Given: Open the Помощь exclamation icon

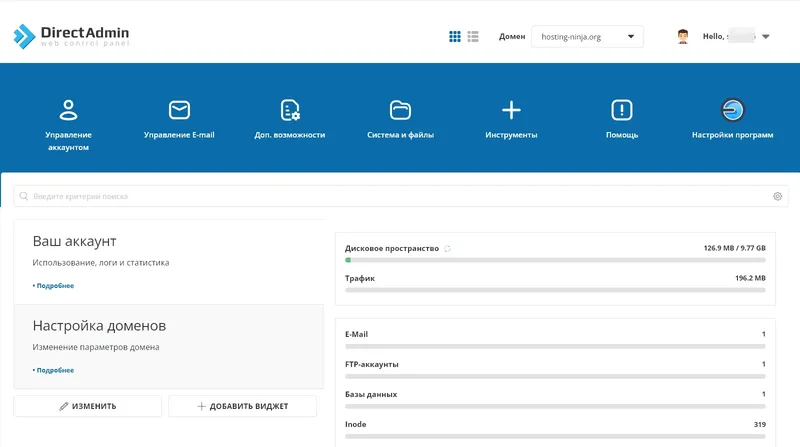Looking at the screenshot, I should pos(621,110).
